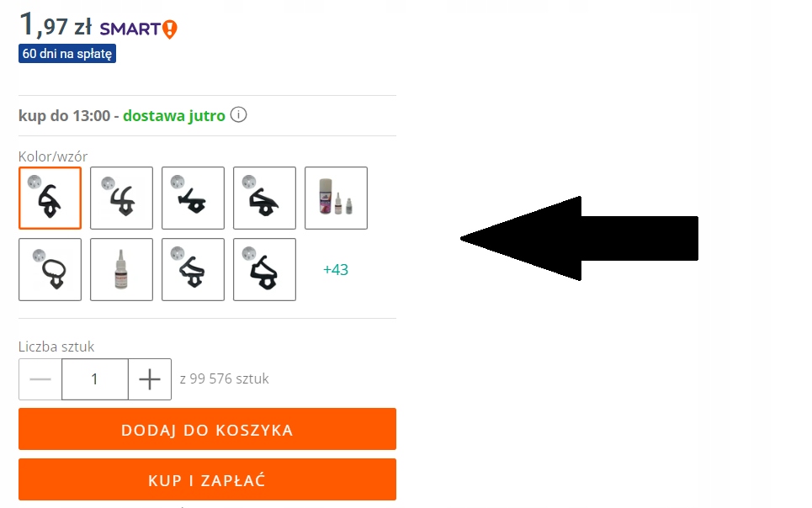The height and width of the screenshot is (508, 812).
Task: Select the first gasket clip variant
Action: pos(50,198)
